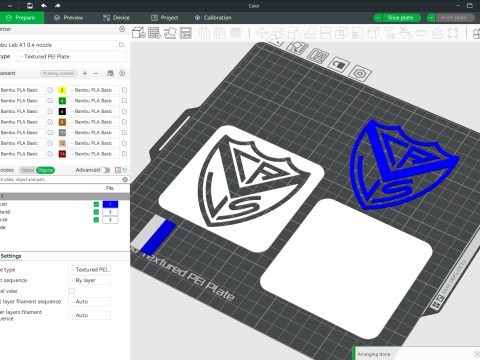This screenshot has width=480, height=360.
Task: Click the Auto orient toolbar icon
Action: click(x=170, y=33)
